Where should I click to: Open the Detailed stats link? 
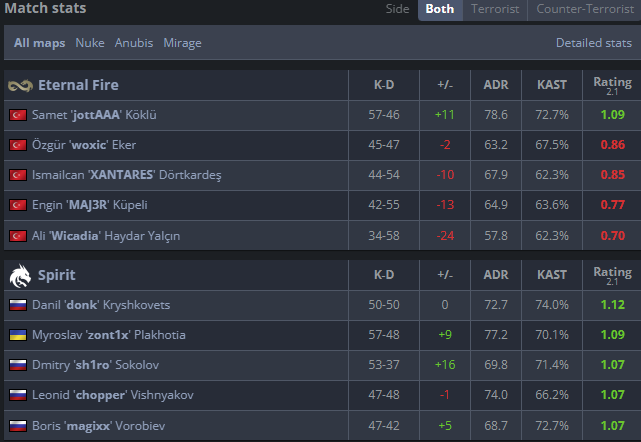point(594,43)
